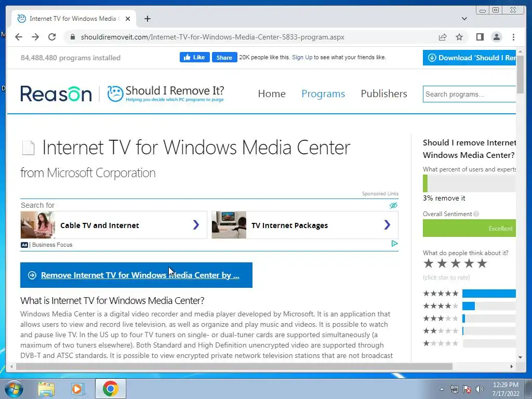Screen dimensions: 532x399
Task: Open the TV Internet Packages ad
Action: coord(304,225)
